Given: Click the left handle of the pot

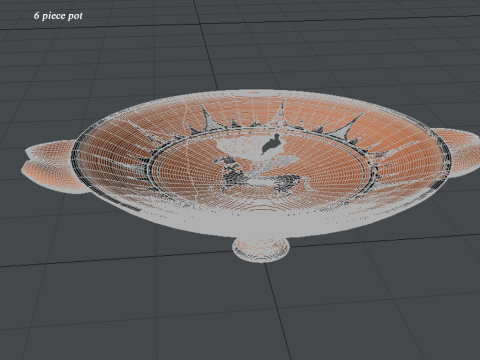Looking at the screenshot, I should click(55, 167).
